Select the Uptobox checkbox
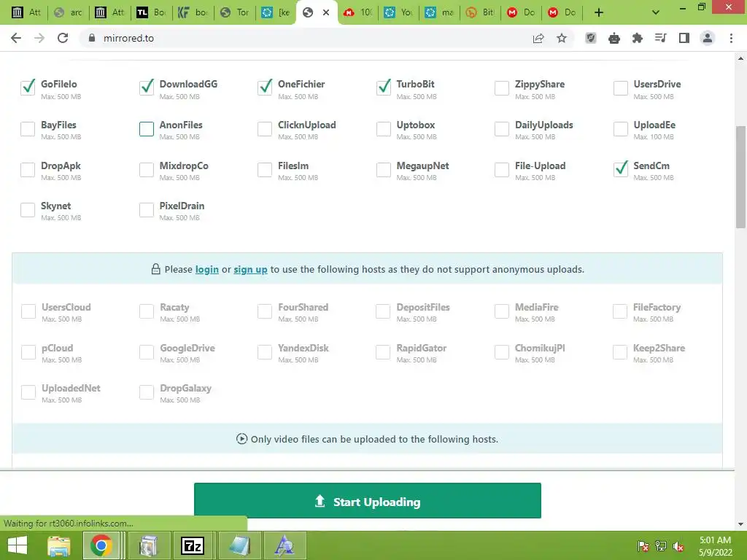The height and width of the screenshot is (560, 747). click(x=384, y=128)
